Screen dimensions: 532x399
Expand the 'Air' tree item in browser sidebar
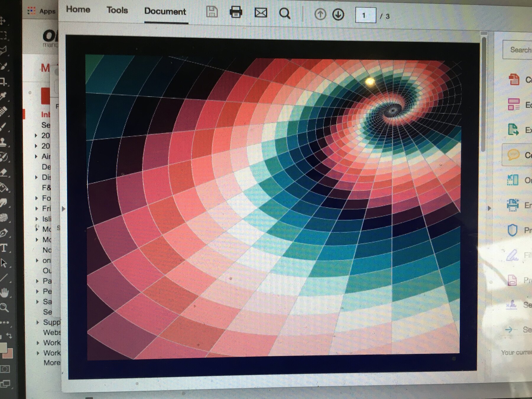tap(36, 156)
